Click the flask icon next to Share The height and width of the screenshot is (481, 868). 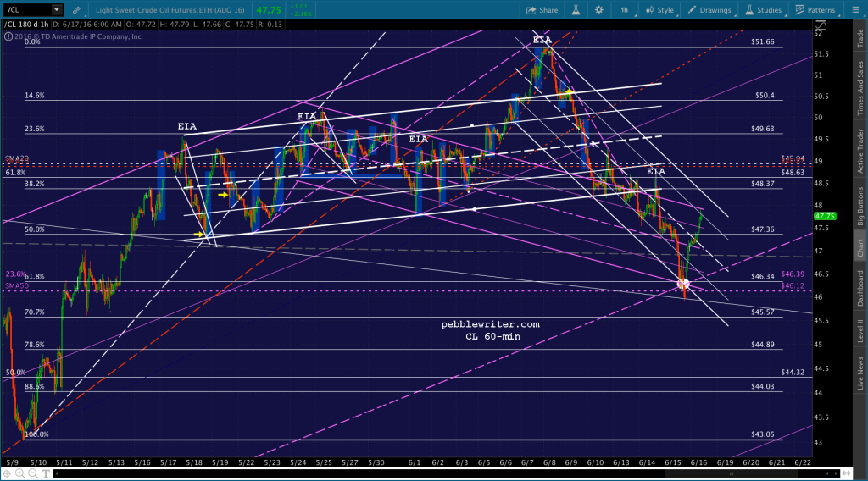click(x=576, y=10)
